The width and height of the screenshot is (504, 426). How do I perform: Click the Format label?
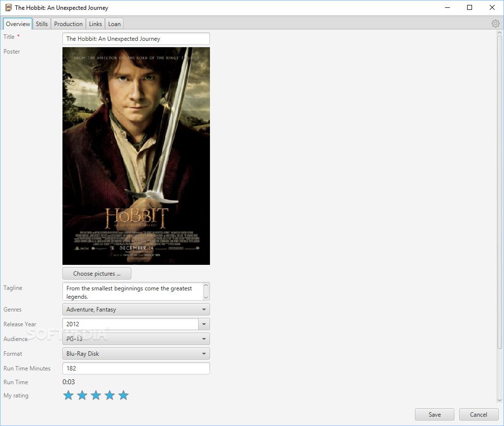coord(13,354)
